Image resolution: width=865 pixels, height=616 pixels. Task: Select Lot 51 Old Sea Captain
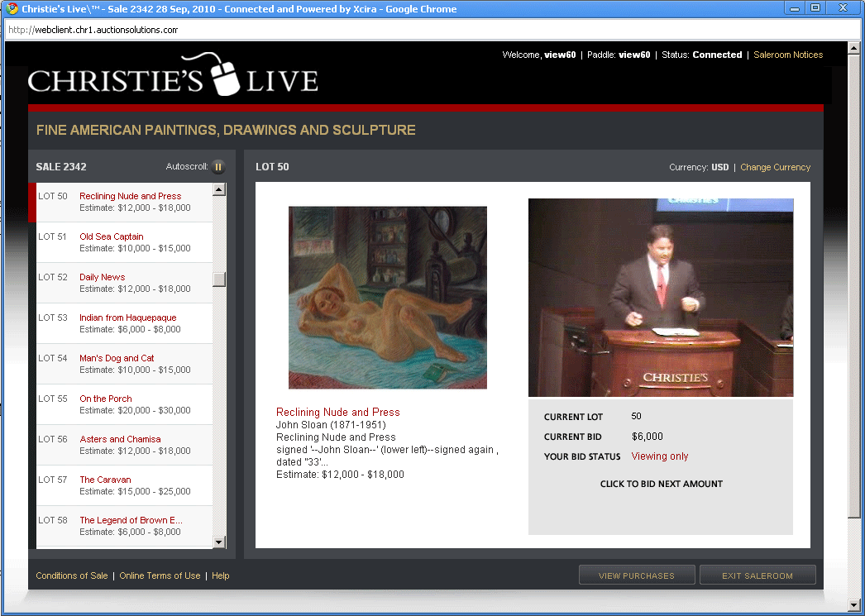[111, 236]
